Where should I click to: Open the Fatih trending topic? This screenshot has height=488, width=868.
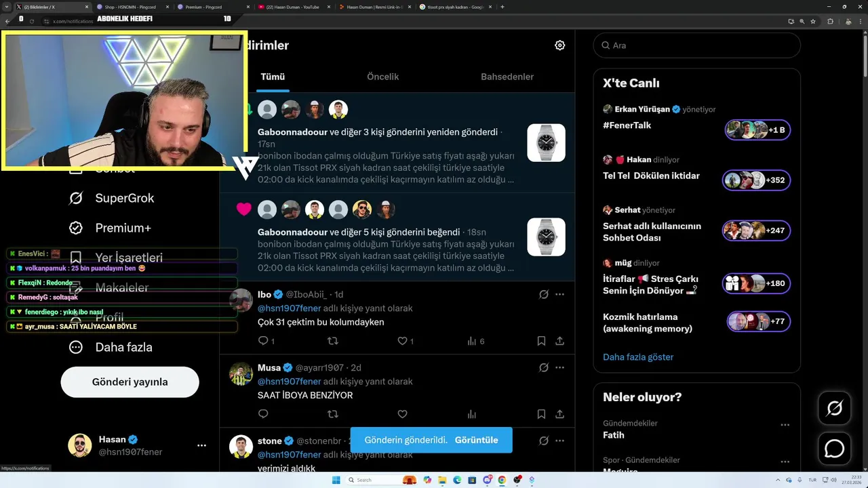pyautogui.click(x=614, y=435)
